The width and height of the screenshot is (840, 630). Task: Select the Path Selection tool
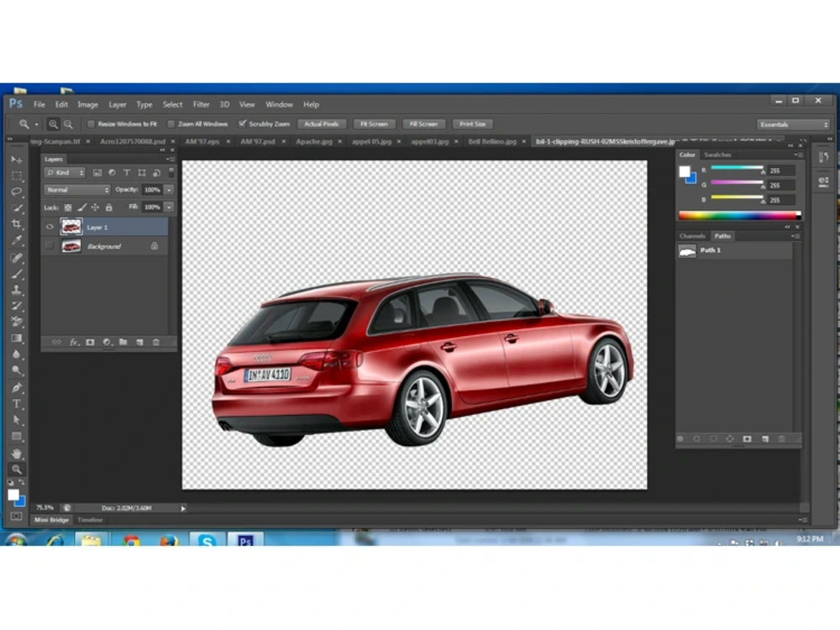tap(17, 419)
